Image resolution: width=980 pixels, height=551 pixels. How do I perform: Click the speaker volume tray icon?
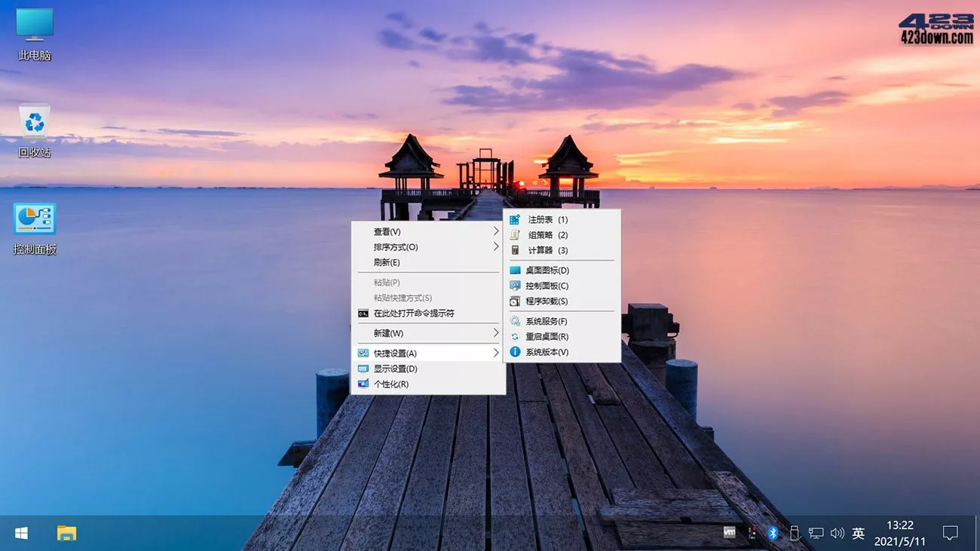(x=837, y=533)
